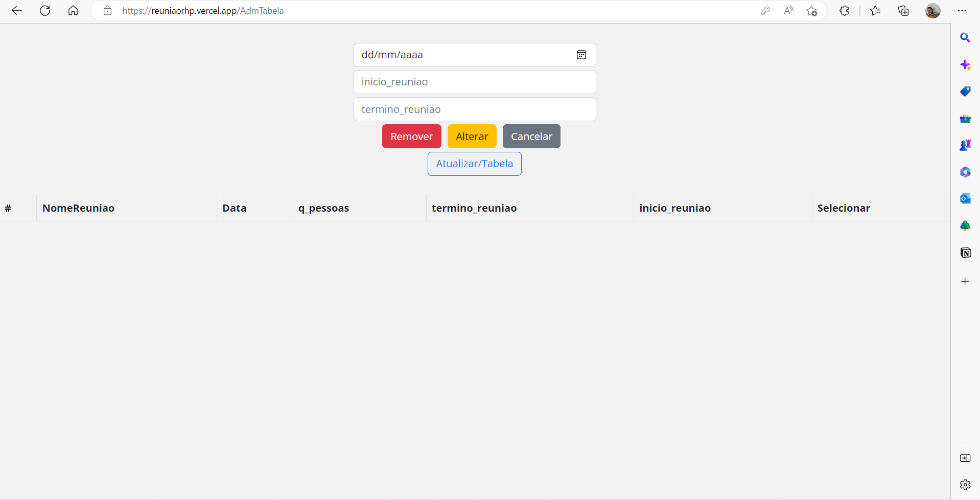The height and width of the screenshot is (500, 980).
Task: Open the Microsoft 365 sidebar icon
Action: tap(966, 172)
